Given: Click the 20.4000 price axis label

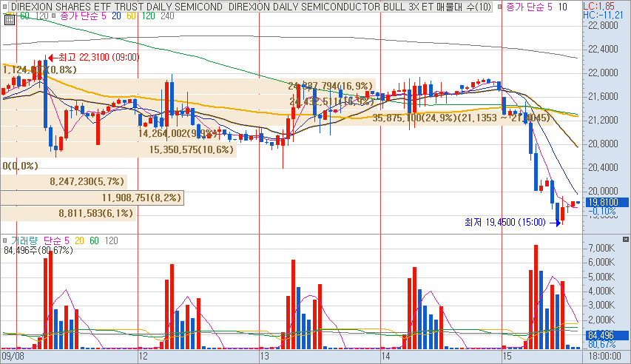Looking at the screenshot, I should coord(603,167).
